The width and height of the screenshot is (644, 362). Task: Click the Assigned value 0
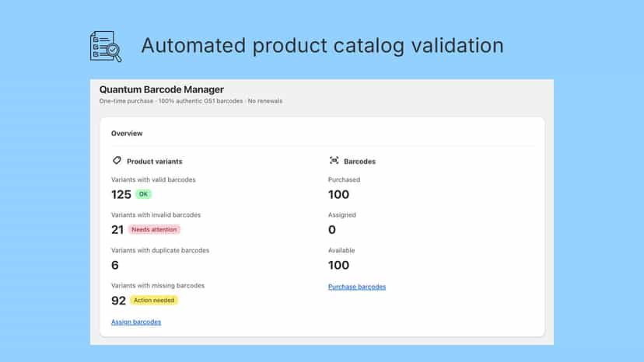coord(332,230)
